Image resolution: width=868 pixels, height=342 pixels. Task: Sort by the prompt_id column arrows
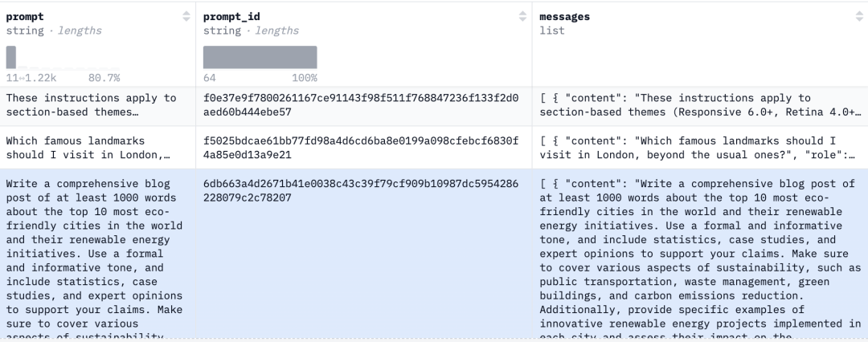522,17
